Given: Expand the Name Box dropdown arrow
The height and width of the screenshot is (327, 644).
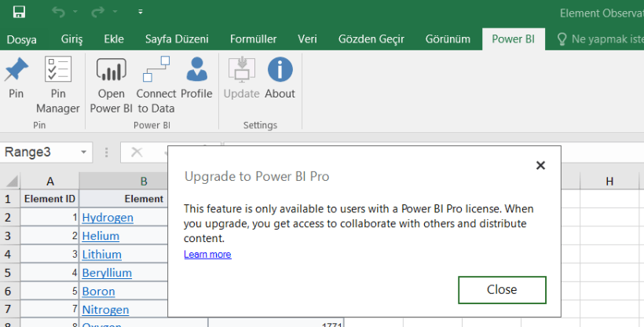Looking at the screenshot, I should [83, 152].
